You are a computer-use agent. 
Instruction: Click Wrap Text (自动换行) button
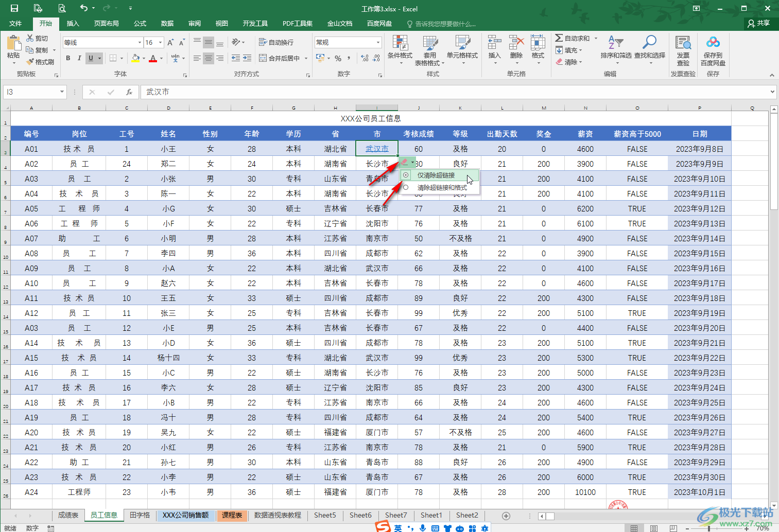[x=276, y=42]
